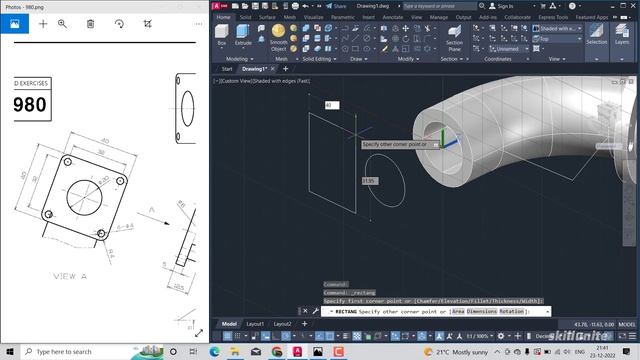Click the dynamic input box showing 40

332,105
